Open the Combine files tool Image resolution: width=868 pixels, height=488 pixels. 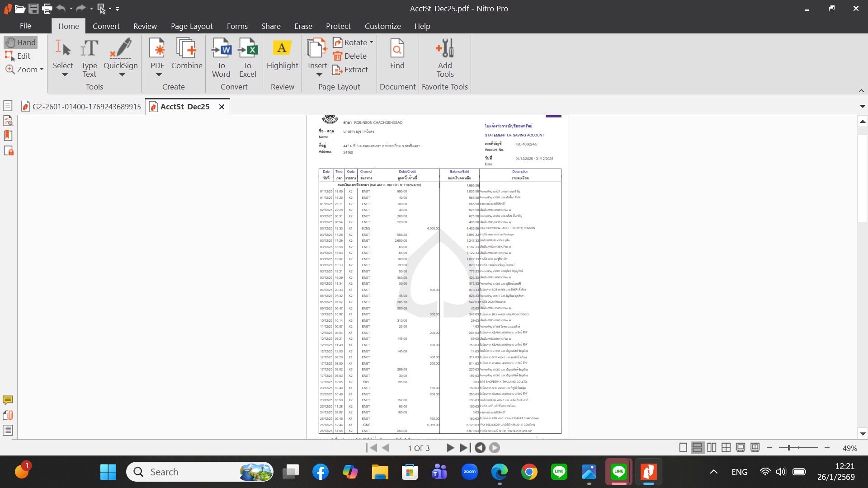coord(187,55)
